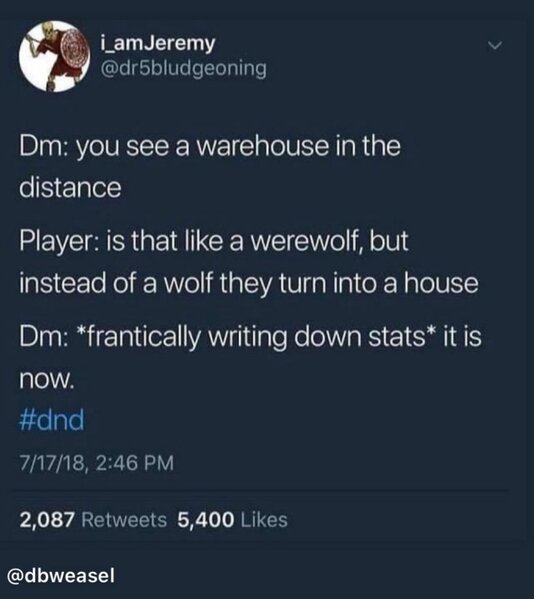This screenshot has width=534, height=599.
Task: Click the i_amJeremy display name
Action: coord(158,44)
